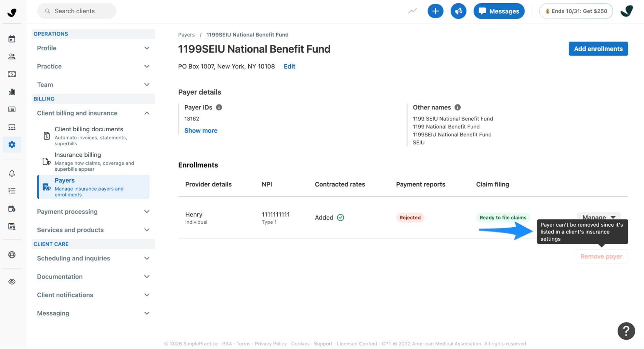
Task: Click the Ready to file claims badge
Action: (503, 218)
